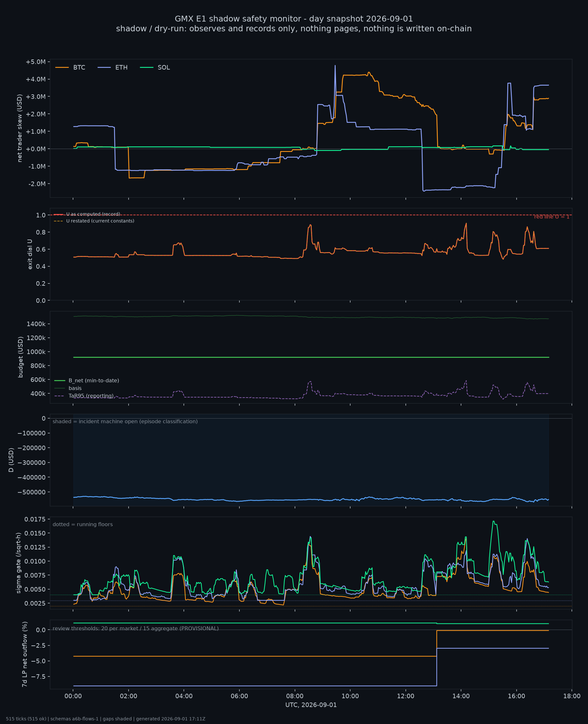Viewport: 588px width, 724px height.
Task: Click the 'basis' legend label
Action: pos(75,388)
